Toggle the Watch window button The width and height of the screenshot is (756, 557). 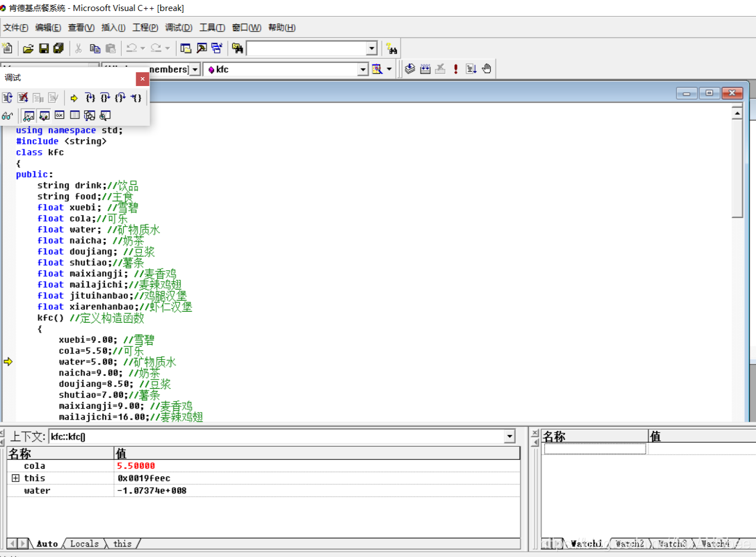29,116
